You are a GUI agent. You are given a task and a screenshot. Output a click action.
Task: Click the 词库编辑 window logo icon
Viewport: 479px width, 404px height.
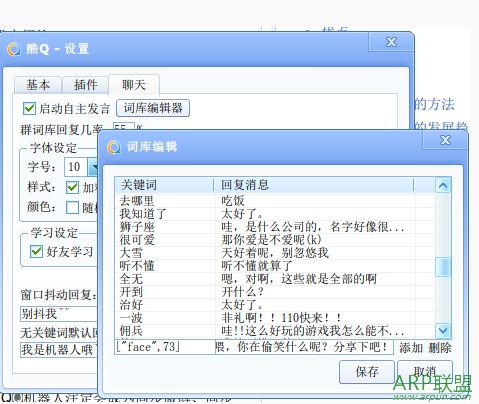click(114, 147)
